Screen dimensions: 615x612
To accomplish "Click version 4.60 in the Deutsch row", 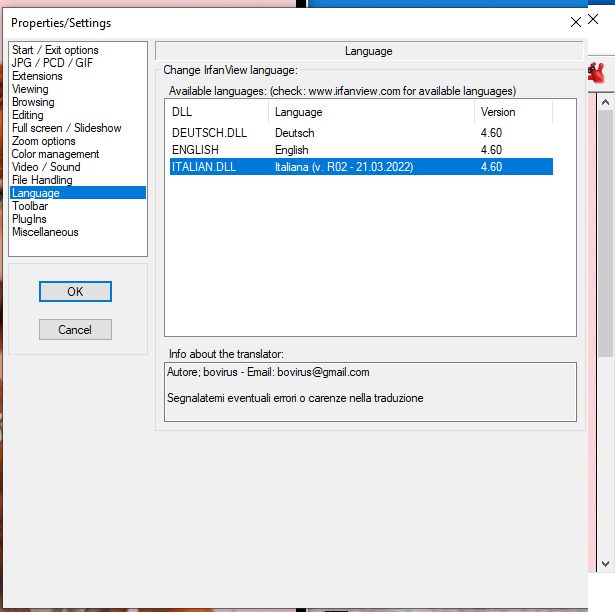I will tap(491, 133).
